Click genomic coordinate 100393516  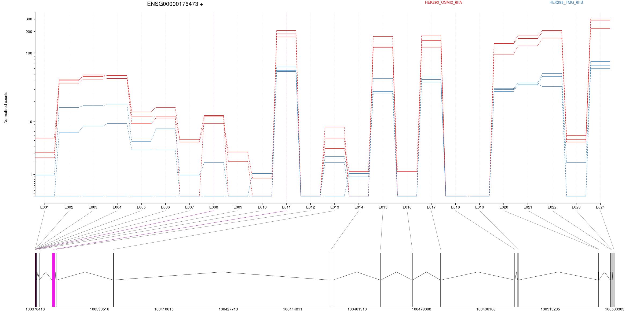(100, 309)
